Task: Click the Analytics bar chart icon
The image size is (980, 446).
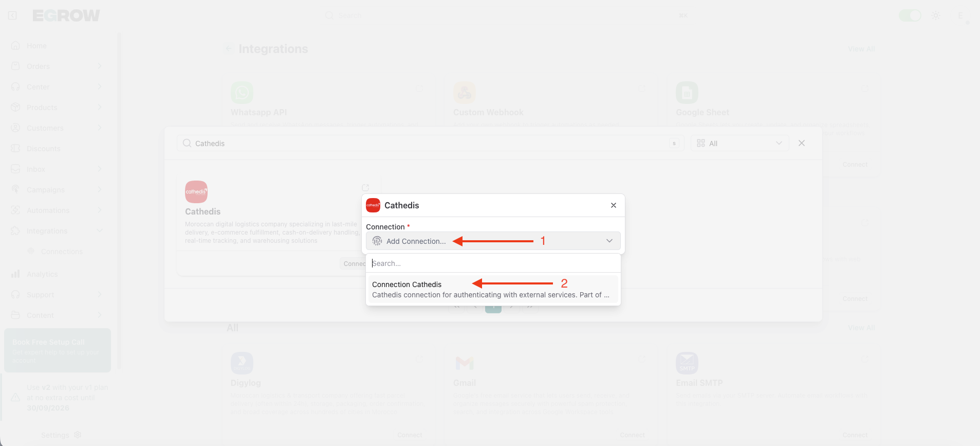Action: pos(15,274)
